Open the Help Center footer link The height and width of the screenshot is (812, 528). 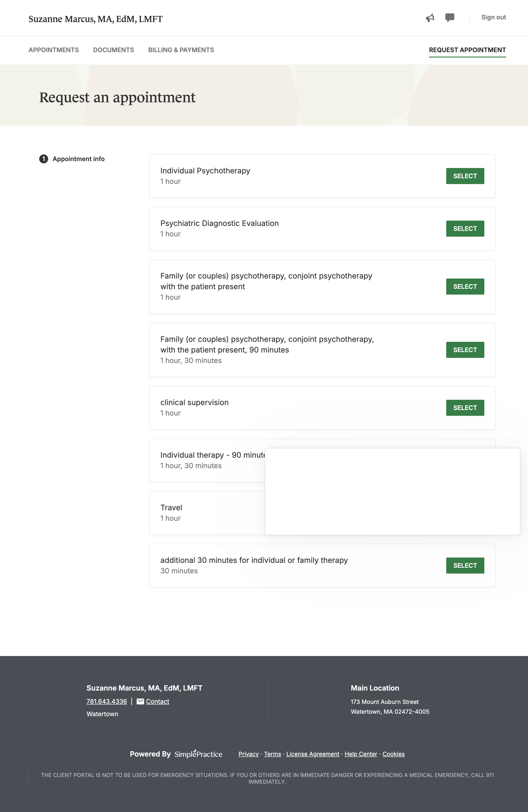point(360,754)
